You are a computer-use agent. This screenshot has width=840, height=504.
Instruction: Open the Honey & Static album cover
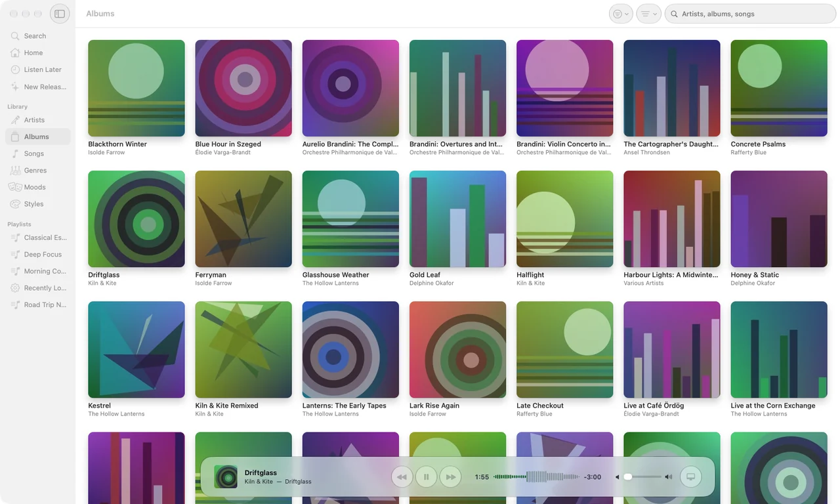[779, 219]
